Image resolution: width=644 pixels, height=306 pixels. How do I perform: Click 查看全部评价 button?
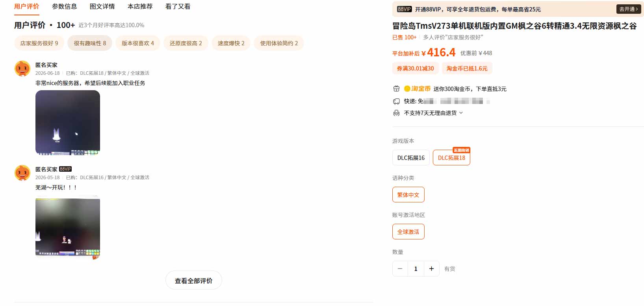tap(193, 280)
